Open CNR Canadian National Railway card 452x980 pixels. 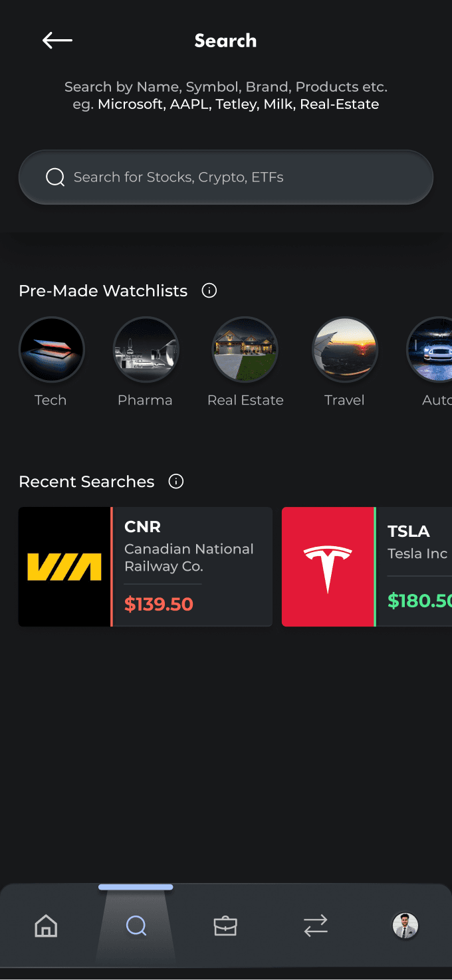[x=146, y=567]
